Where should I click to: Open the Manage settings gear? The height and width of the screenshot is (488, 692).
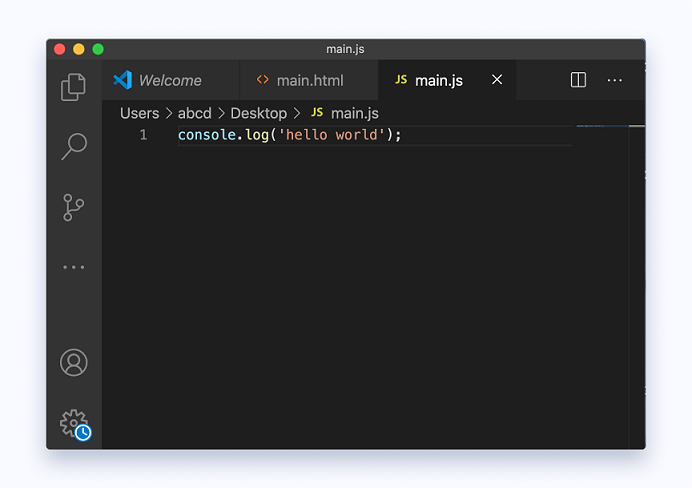point(73,423)
